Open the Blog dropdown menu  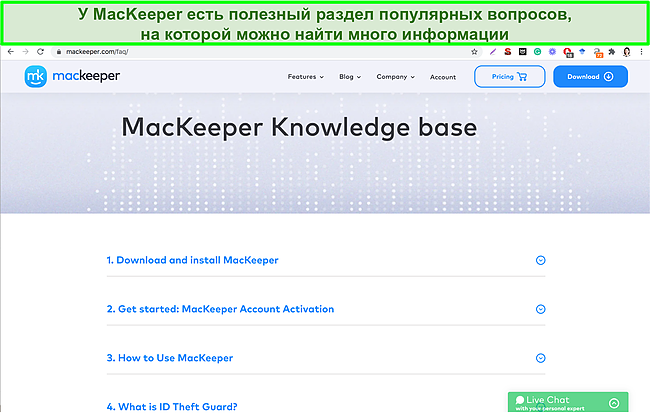350,77
